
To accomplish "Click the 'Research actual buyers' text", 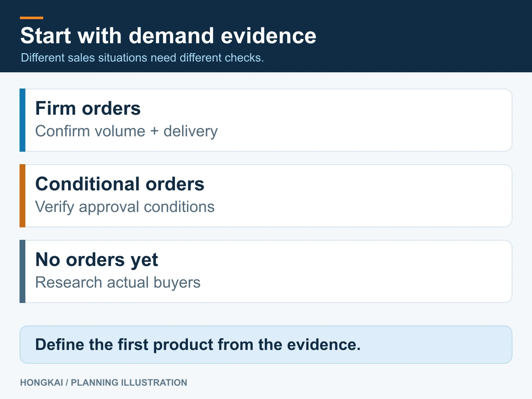I will [x=118, y=283].
